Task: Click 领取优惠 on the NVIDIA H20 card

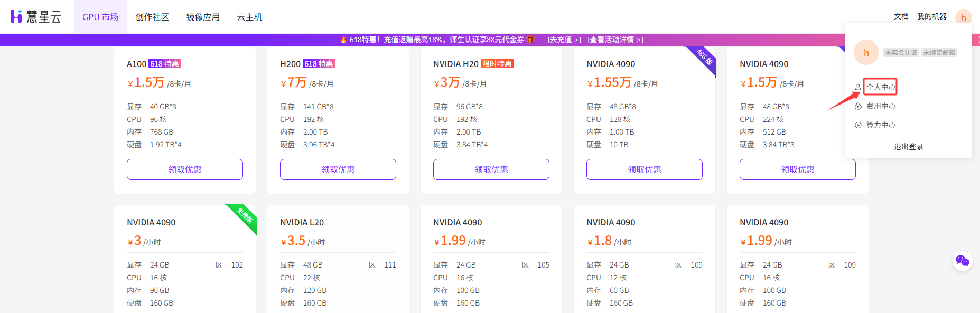Action: [x=491, y=169]
